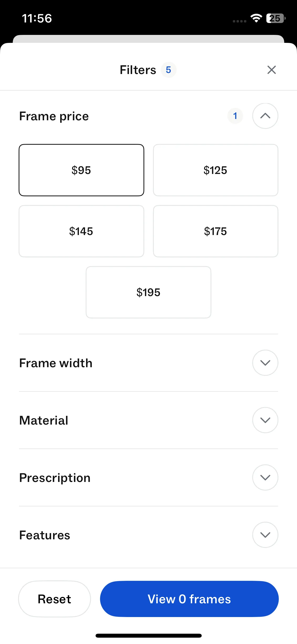Expand the Frame width section
This screenshot has height=644, width=297.
[x=265, y=363]
